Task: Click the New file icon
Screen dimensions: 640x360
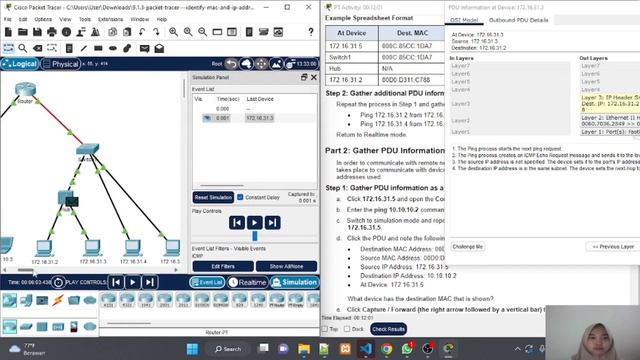Action: (8, 32)
